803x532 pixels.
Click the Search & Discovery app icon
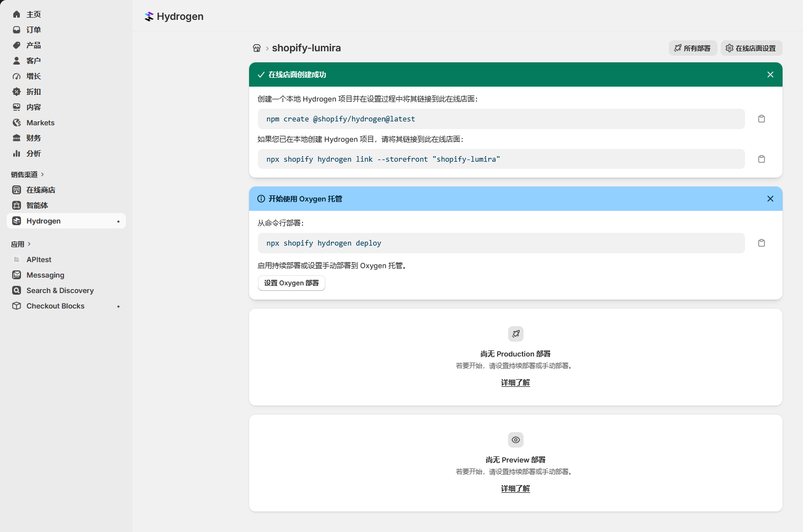click(x=17, y=290)
